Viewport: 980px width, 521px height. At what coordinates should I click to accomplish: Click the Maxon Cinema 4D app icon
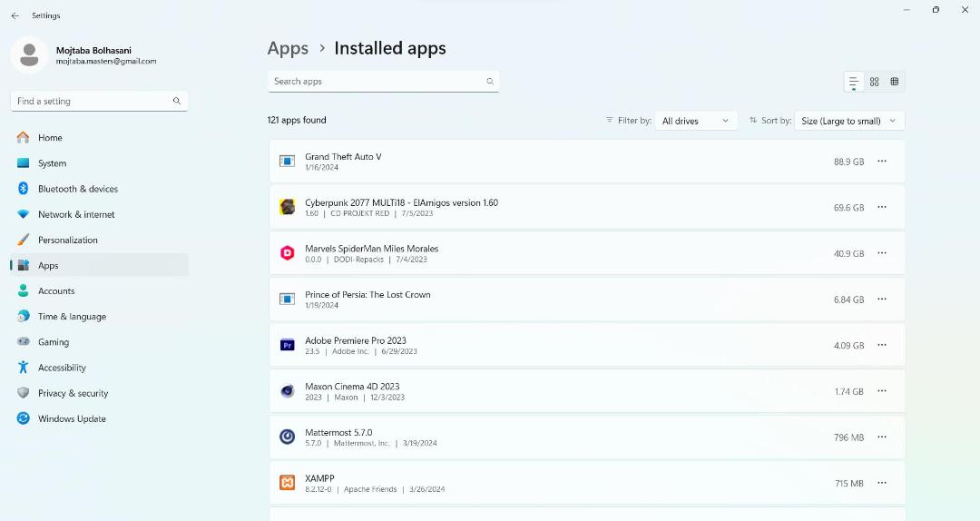pyautogui.click(x=287, y=391)
